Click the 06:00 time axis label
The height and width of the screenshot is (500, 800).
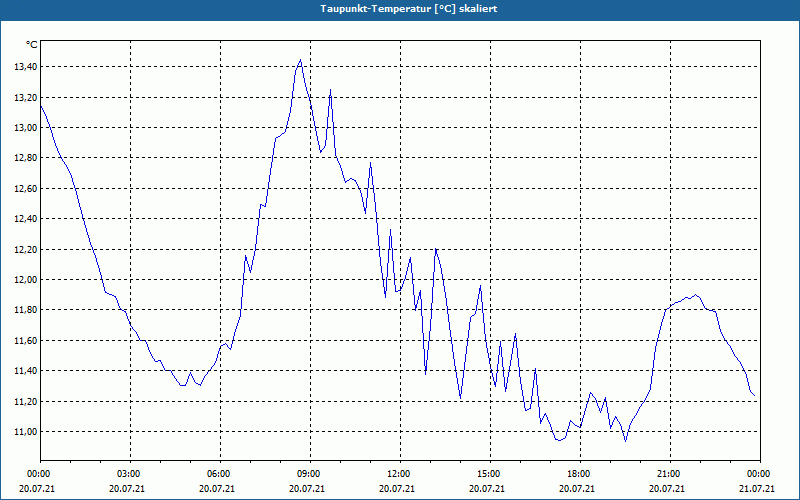220,474
